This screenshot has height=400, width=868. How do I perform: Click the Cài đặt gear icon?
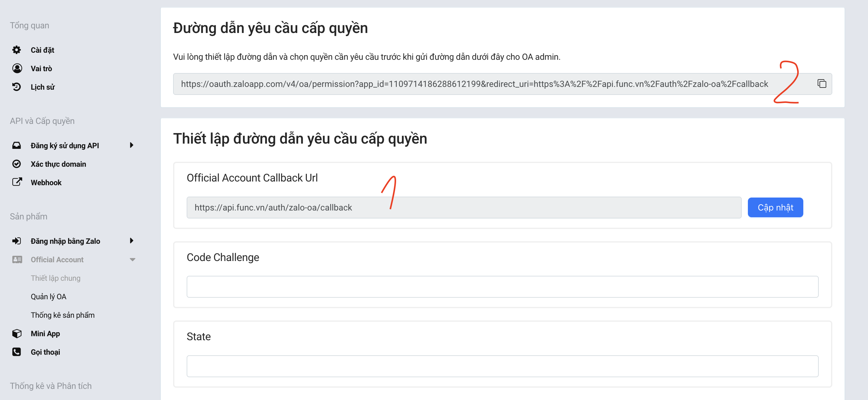(x=17, y=50)
